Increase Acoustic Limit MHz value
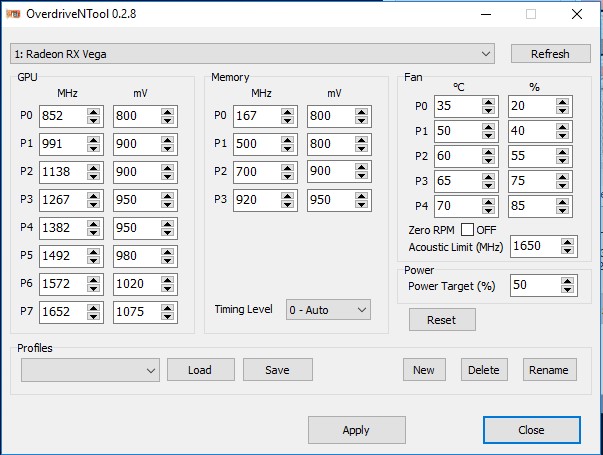The image size is (603, 455). (x=567, y=242)
